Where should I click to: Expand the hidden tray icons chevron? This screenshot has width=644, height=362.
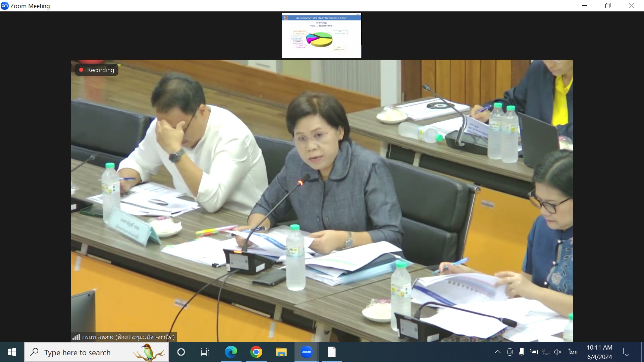tap(498, 352)
